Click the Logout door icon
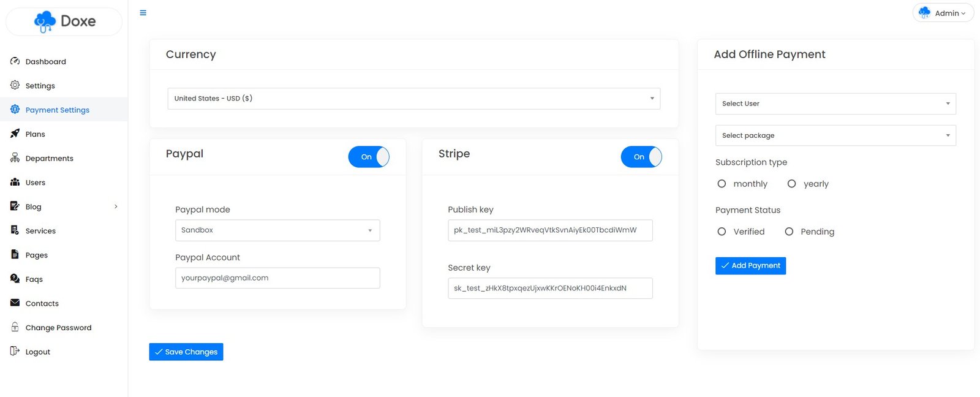Viewport: 980px width, 397px height. point(15,351)
